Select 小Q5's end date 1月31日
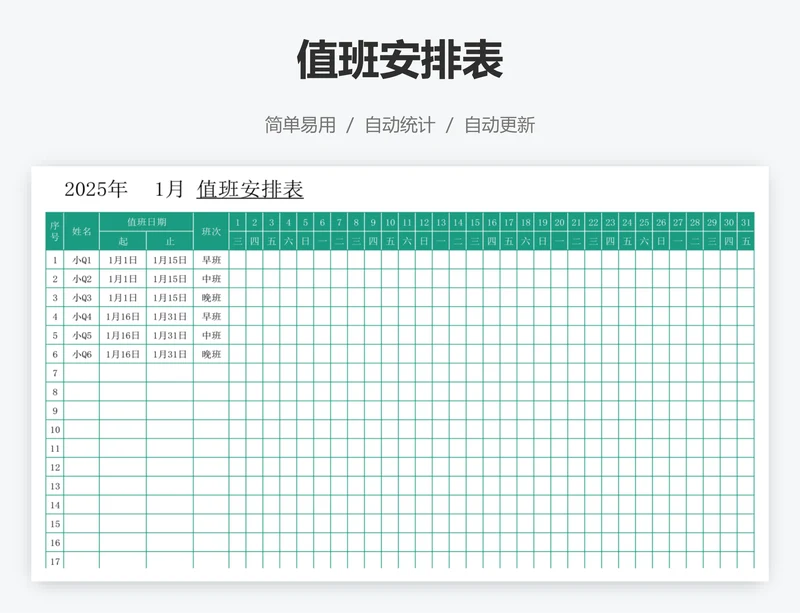800x613 pixels. [170, 335]
